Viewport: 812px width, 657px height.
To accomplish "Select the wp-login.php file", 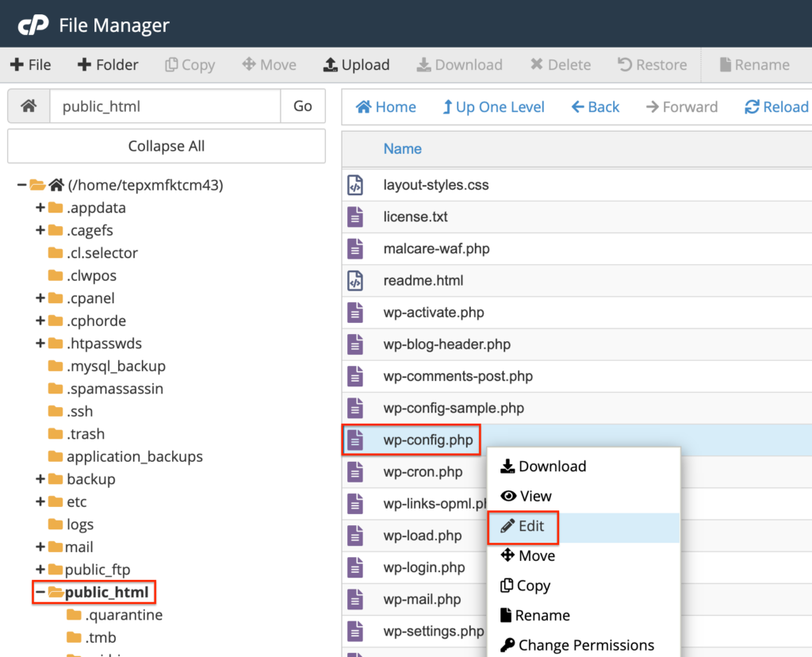I will pos(423,567).
